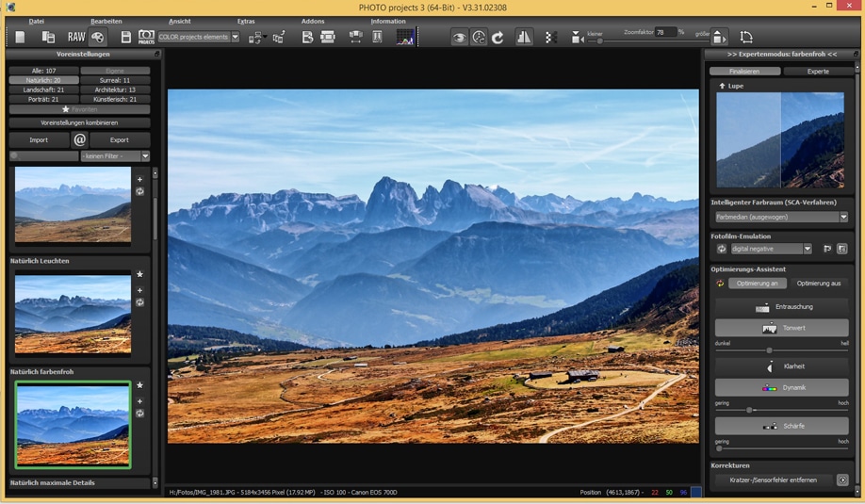Switch to 'Optimierung aus'

pyautogui.click(x=818, y=283)
